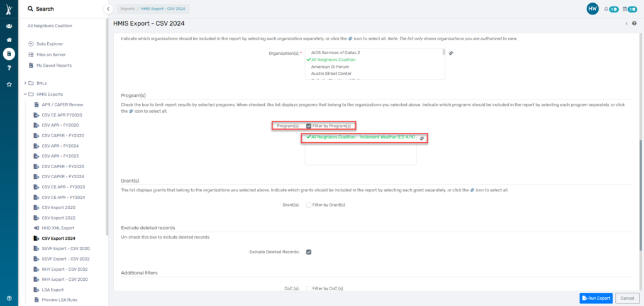This screenshot has width=644, height=306.
Task: Click the help circle icon at the rail bottom
Action: pyautogui.click(x=9, y=298)
